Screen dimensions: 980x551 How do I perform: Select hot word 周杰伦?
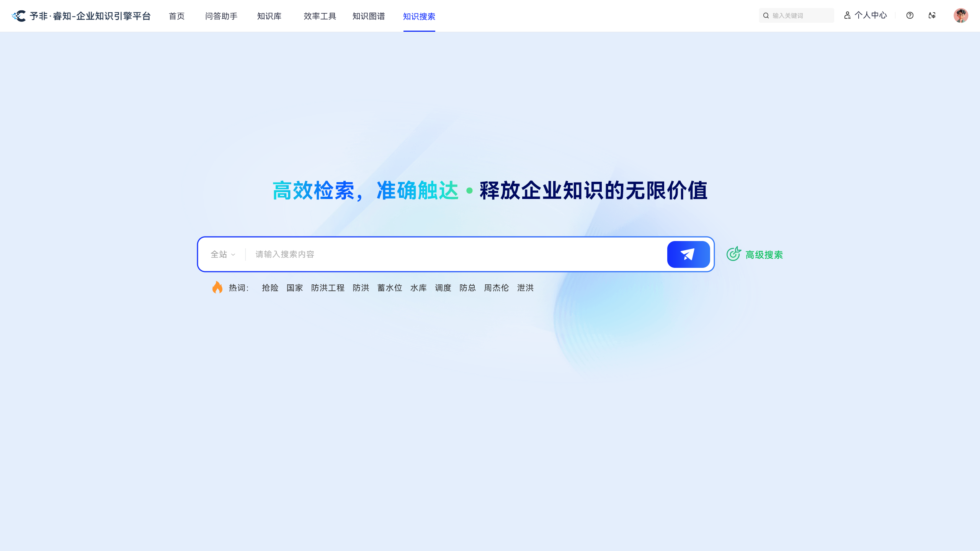tap(496, 288)
